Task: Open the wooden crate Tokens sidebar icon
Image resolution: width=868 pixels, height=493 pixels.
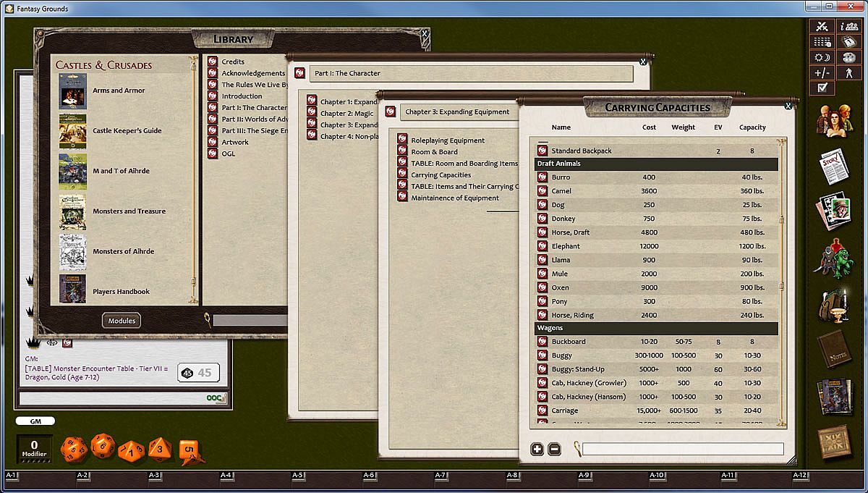Action: point(834,442)
